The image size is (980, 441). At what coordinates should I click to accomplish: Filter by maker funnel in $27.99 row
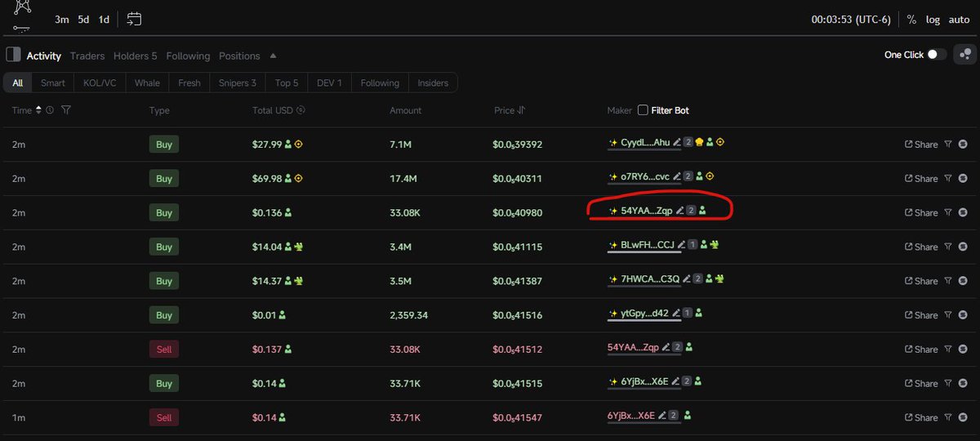[x=948, y=144]
